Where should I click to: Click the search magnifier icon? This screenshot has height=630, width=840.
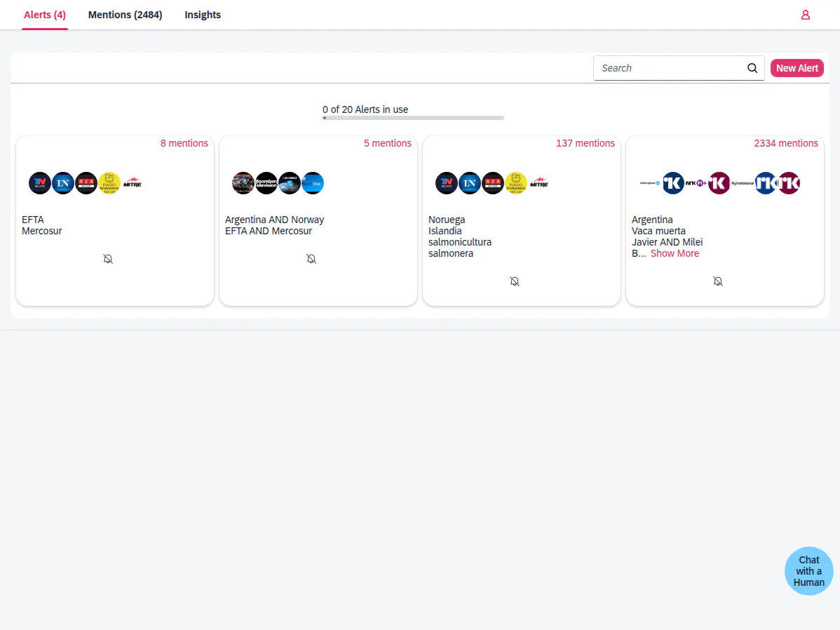(x=752, y=68)
